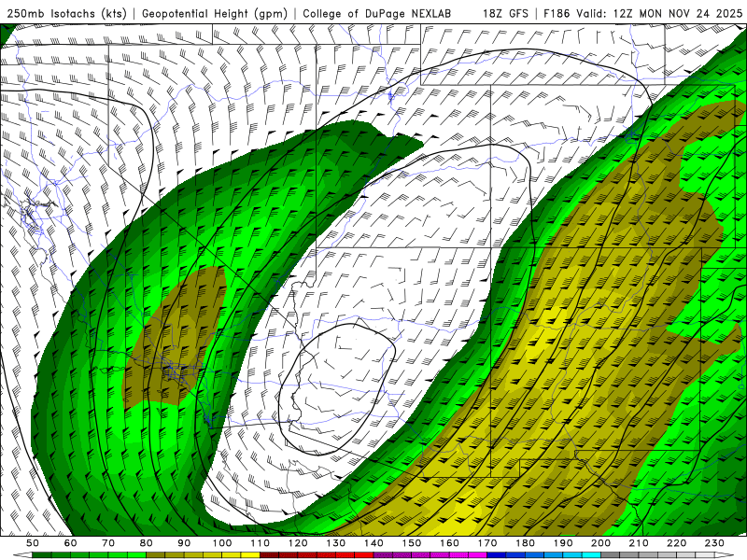Click the 130 value on the color scale
Screen dimensions: 747x560
coord(336,543)
